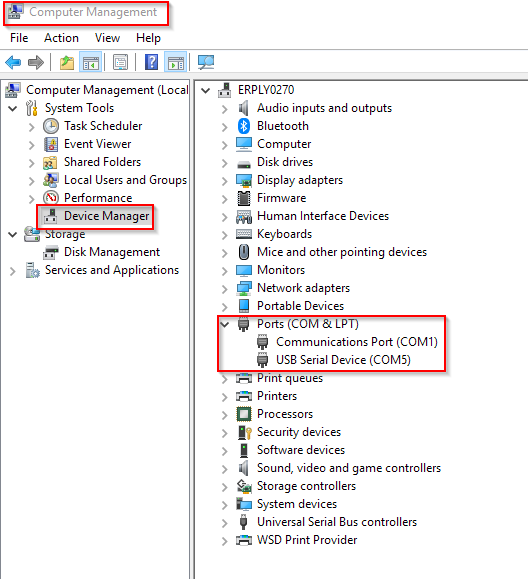Collapse the System Tools tree node
528x579 pixels.
[x=13, y=109]
